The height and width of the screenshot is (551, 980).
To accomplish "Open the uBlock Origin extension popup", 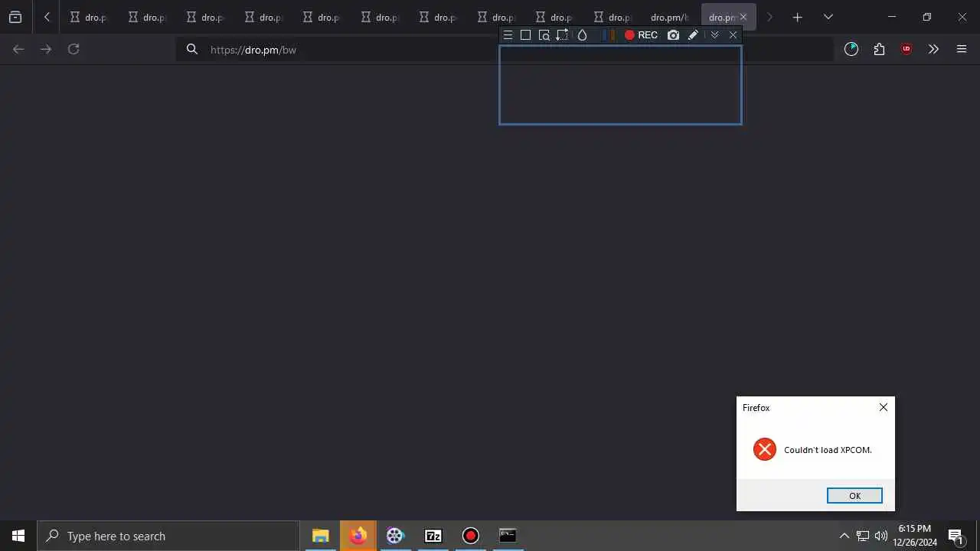I will coord(906,49).
